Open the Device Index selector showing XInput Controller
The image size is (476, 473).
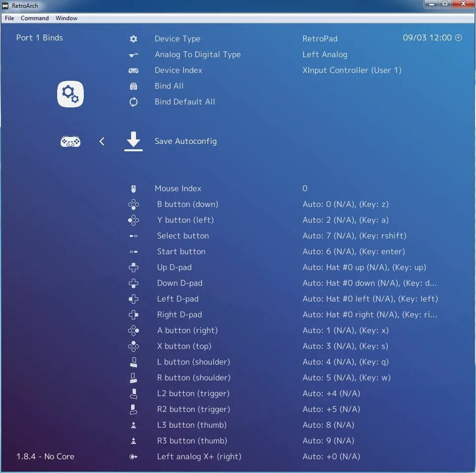tap(352, 70)
